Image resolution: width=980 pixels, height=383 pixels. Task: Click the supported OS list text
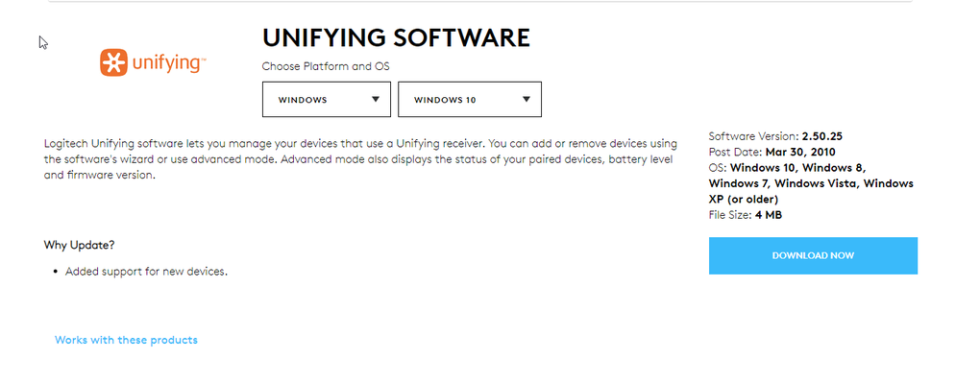811,183
